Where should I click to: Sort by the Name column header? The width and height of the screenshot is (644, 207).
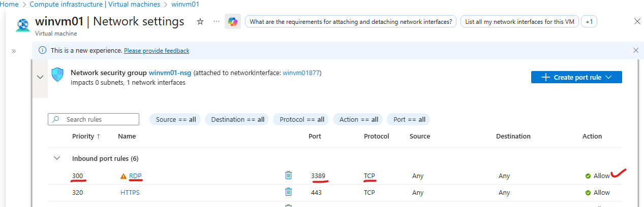click(x=127, y=136)
